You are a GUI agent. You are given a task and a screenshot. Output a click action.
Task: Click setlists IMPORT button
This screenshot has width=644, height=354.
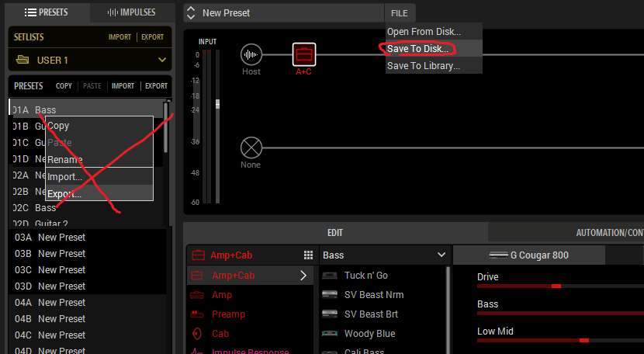(x=119, y=37)
